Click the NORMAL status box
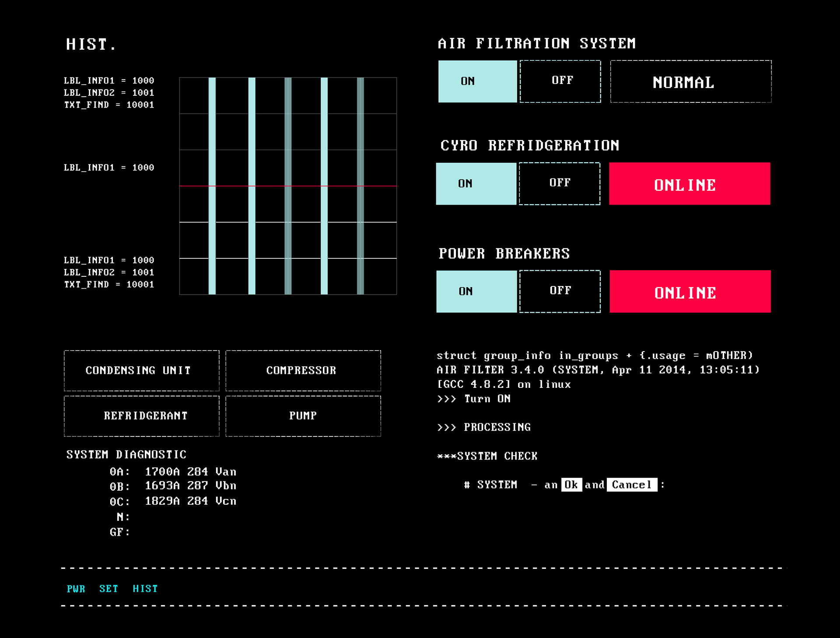840x638 pixels. pyautogui.click(x=690, y=82)
